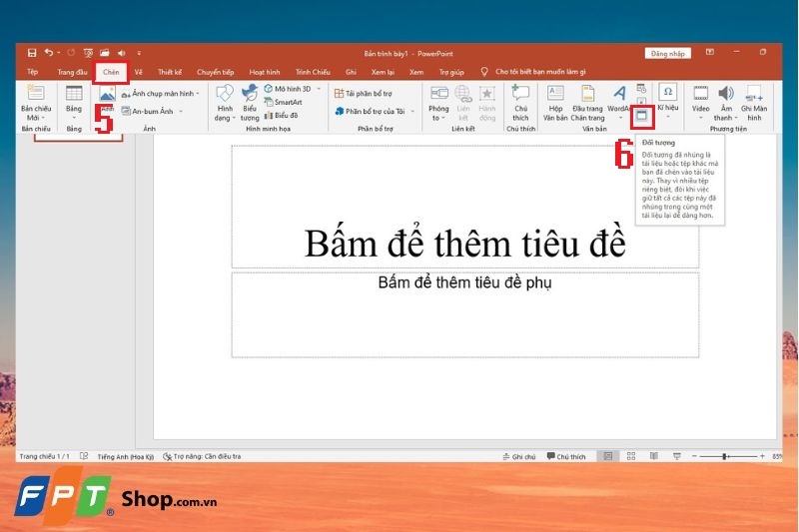Insert a Mô hình 3D model
This screenshot has height=532, width=799.
pos(288,89)
